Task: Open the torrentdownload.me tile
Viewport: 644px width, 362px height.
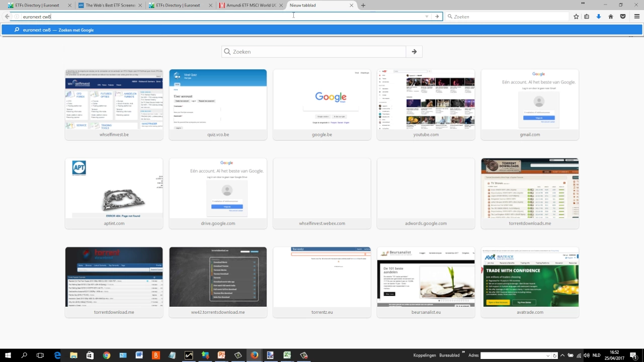Action: pyautogui.click(x=114, y=282)
